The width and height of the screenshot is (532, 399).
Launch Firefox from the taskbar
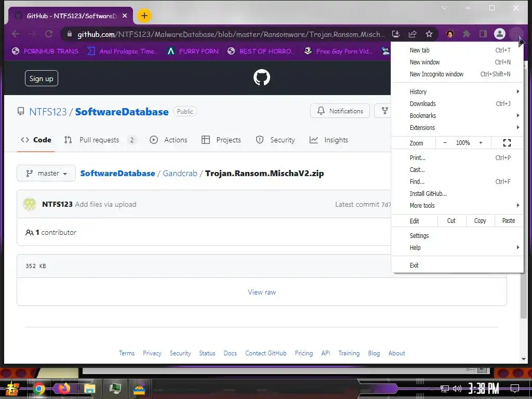64,388
